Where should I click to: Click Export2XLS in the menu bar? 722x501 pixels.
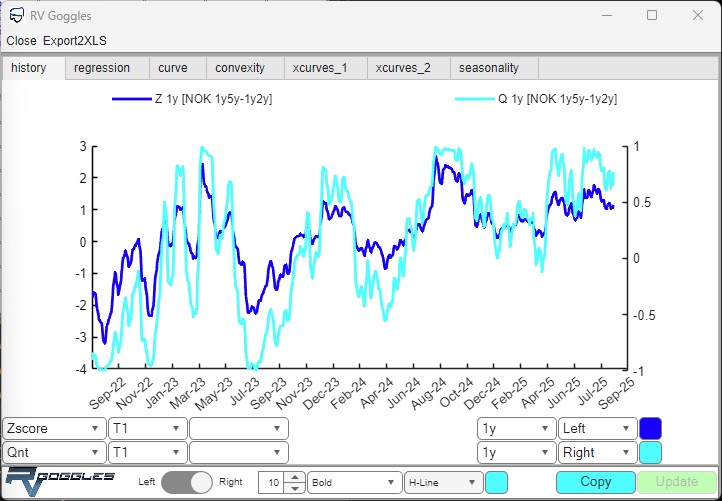tap(75, 41)
